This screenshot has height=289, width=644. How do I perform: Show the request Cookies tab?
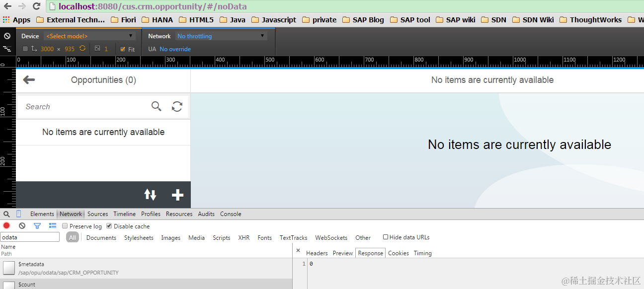coord(399,253)
